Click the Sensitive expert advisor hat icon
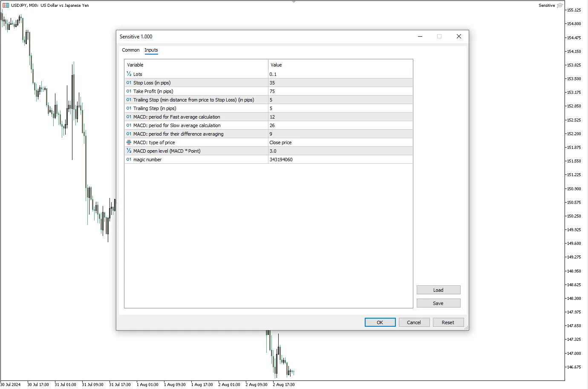 pos(560,6)
